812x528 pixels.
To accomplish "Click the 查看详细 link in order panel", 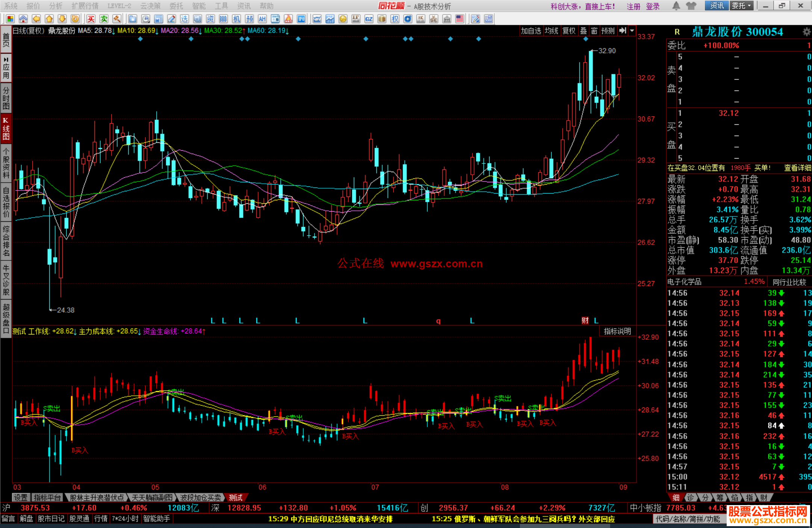I will coord(797,168).
